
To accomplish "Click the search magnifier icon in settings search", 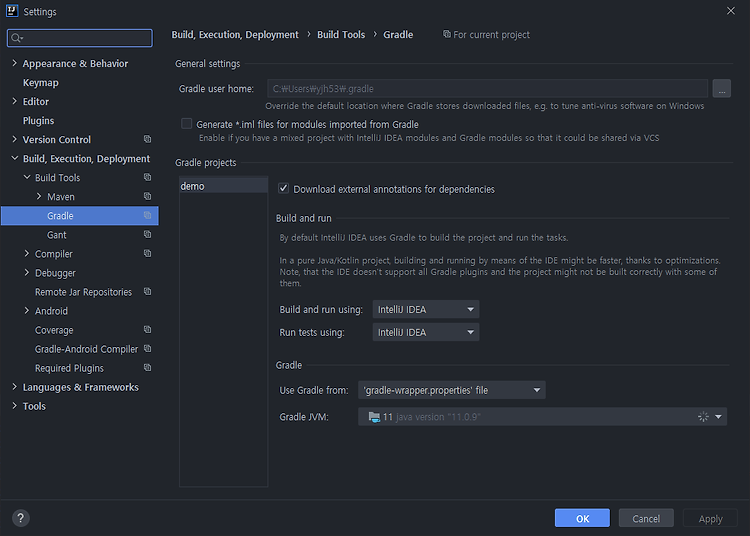I will [16, 38].
